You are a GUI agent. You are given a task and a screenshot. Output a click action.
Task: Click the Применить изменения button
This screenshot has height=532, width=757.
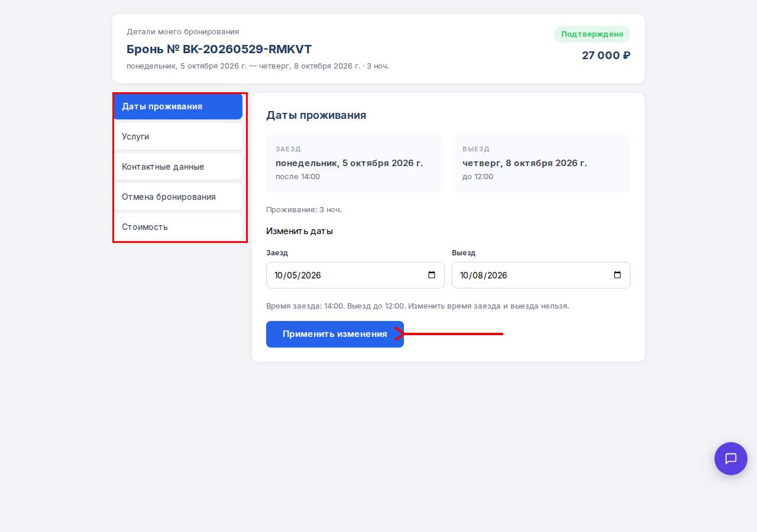pyautogui.click(x=335, y=334)
